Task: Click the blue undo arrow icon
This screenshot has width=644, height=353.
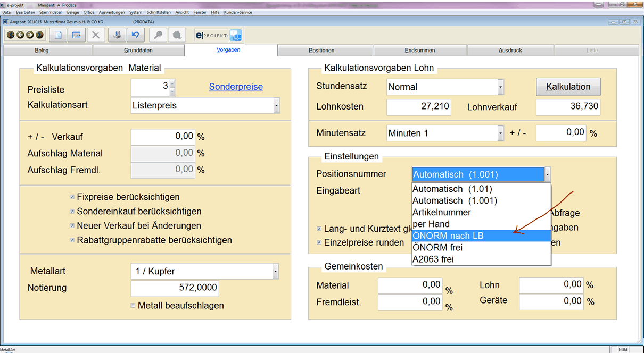Action: pyautogui.click(x=135, y=35)
